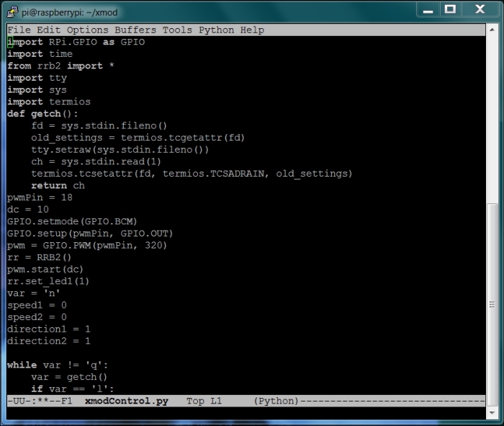504x426 pixels.
Task: Click '(Python)' major mode indicator
Action: pos(276,401)
